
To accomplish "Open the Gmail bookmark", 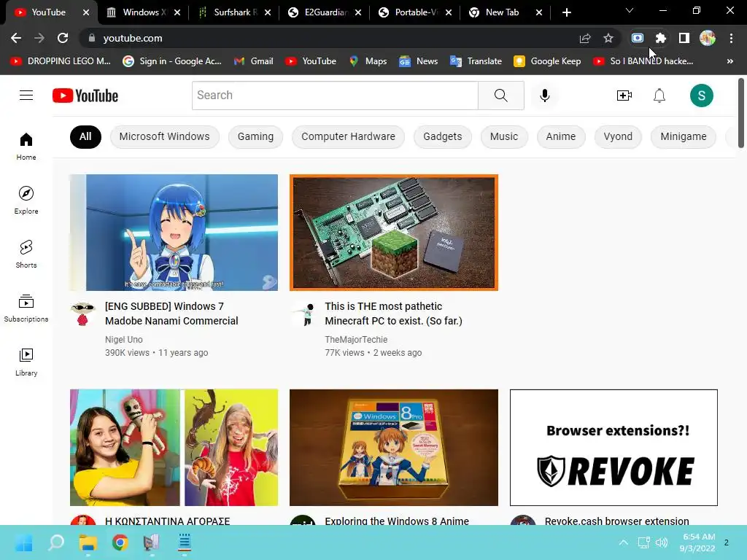I will pos(253,61).
